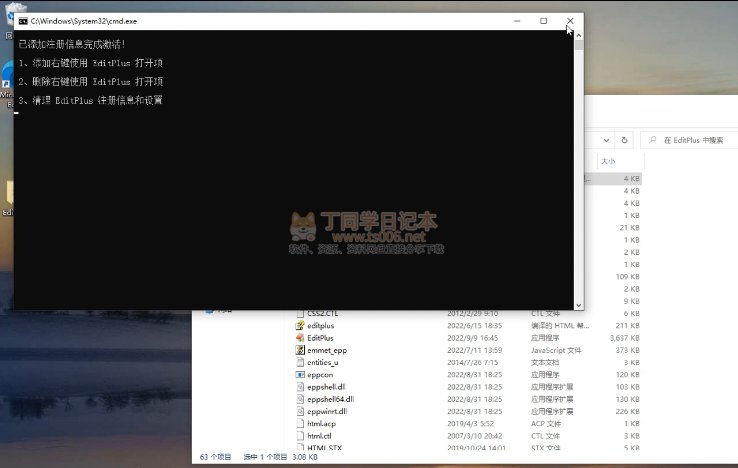This screenshot has width=738, height=468.
Task: Click the '选中 1 个项目 3.08 KB' status text
Action: coord(280,457)
